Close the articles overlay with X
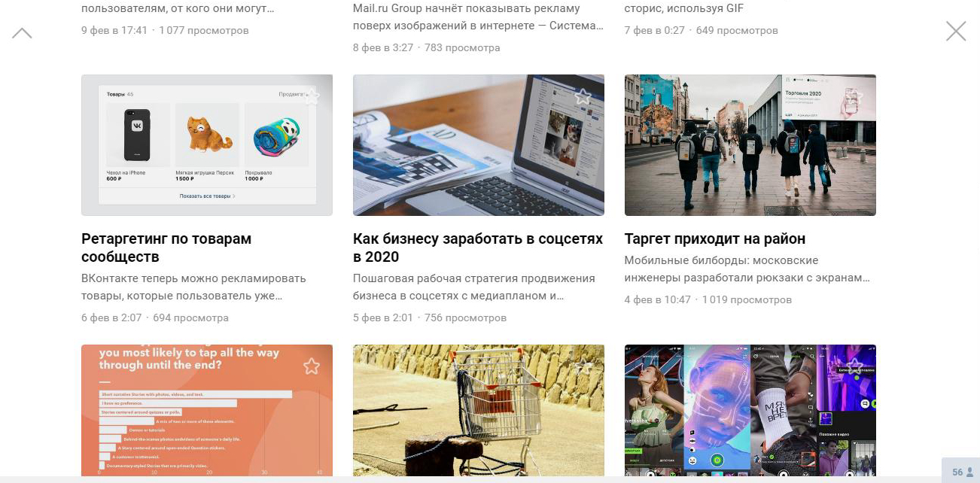This screenshot has width=980, height=483. tap(956, 31)
